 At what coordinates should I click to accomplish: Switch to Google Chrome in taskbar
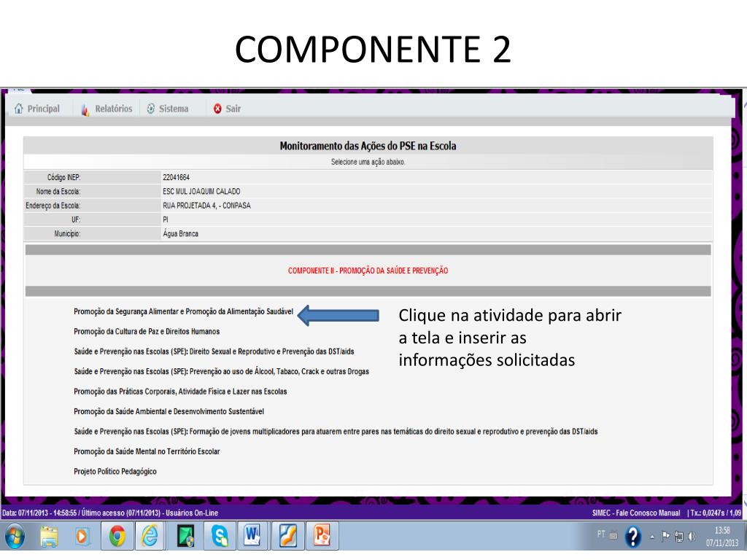117,536
